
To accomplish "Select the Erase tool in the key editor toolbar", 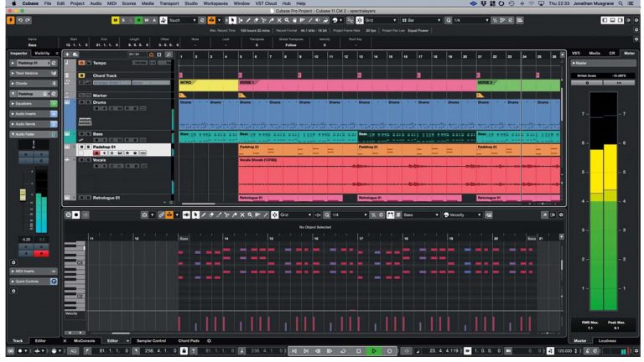I will click(211, 215).
